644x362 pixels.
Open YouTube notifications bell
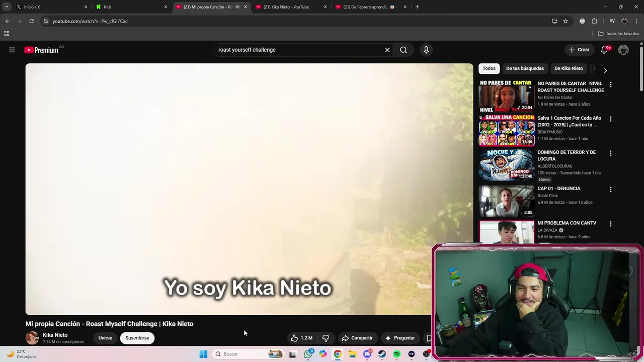point(605,50)
